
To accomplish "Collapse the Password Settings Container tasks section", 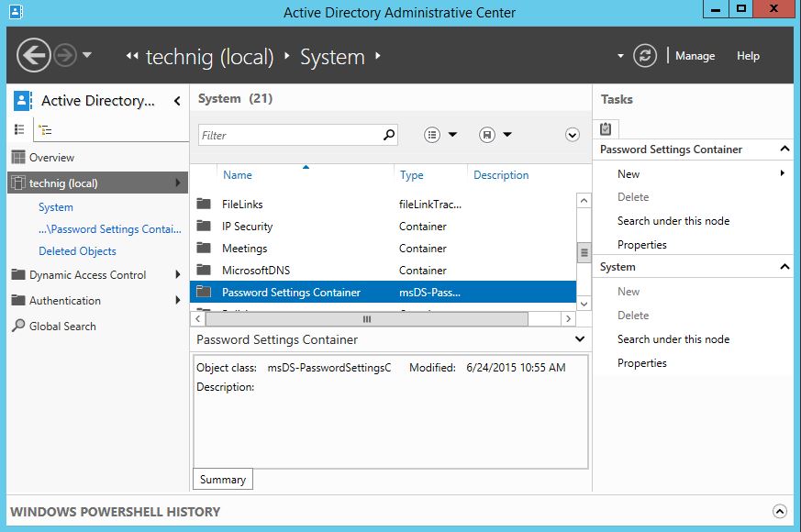I will [784, 150].
